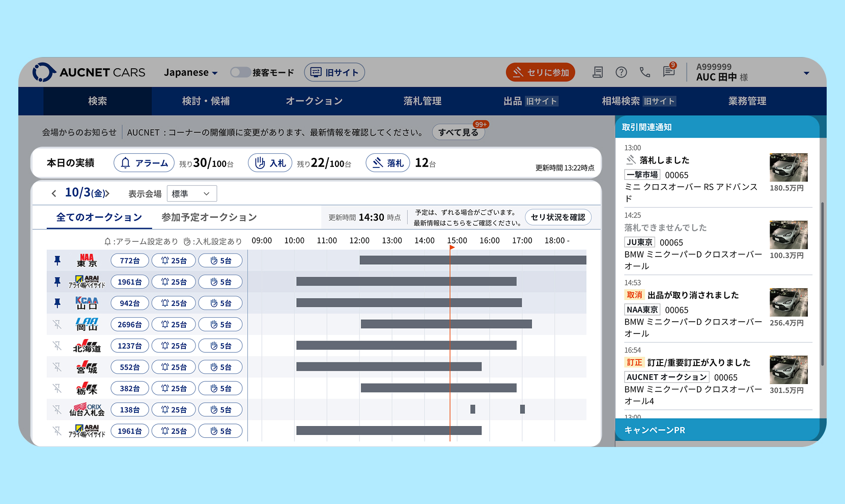Open the 落札管理 navigation menu
The image size is (845, 504).
(x=422, y=101)
